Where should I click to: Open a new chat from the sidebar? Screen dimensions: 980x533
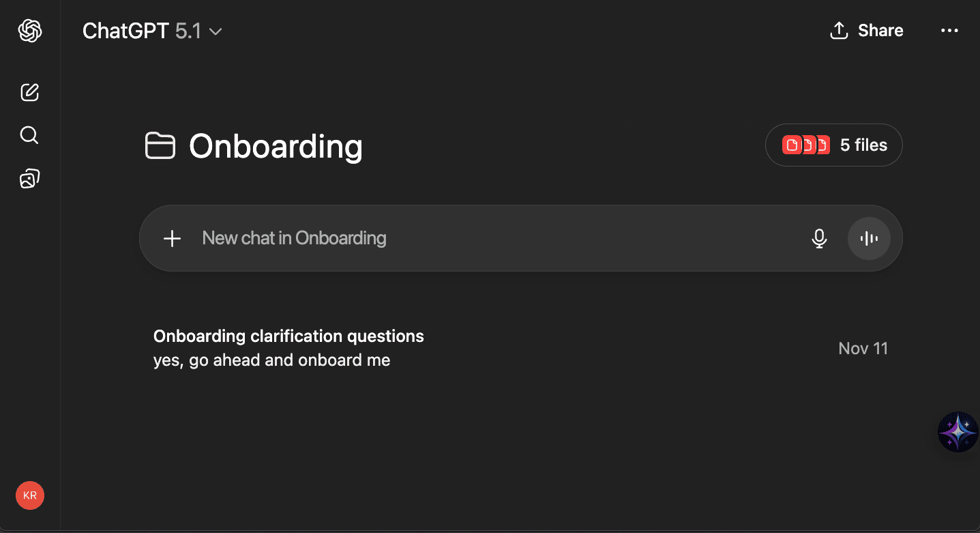29,92
